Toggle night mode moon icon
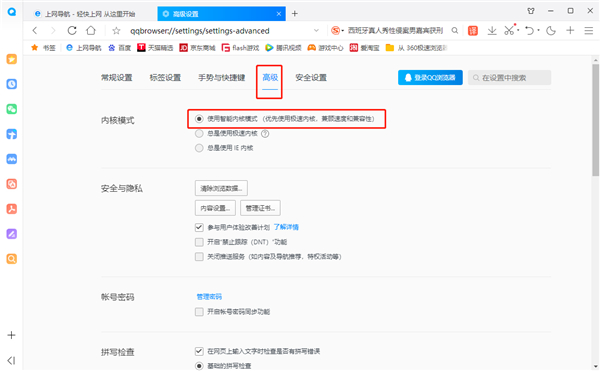The height and width of the screenshot is (371, 600). pos(551,31)
